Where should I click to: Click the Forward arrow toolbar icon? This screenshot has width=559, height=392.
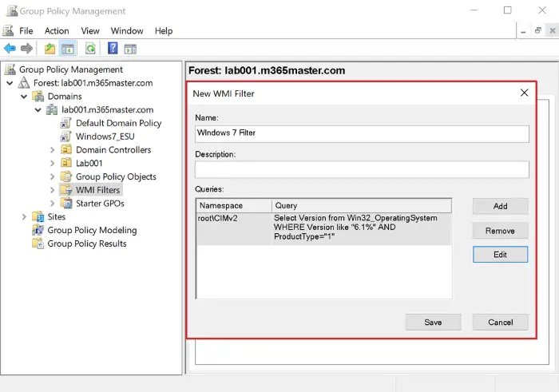click(x=26, y=49)
